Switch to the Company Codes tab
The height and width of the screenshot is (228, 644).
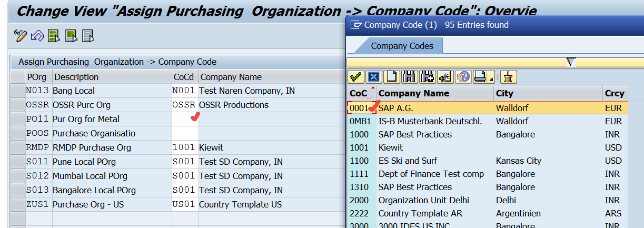(x=402, y=46)
